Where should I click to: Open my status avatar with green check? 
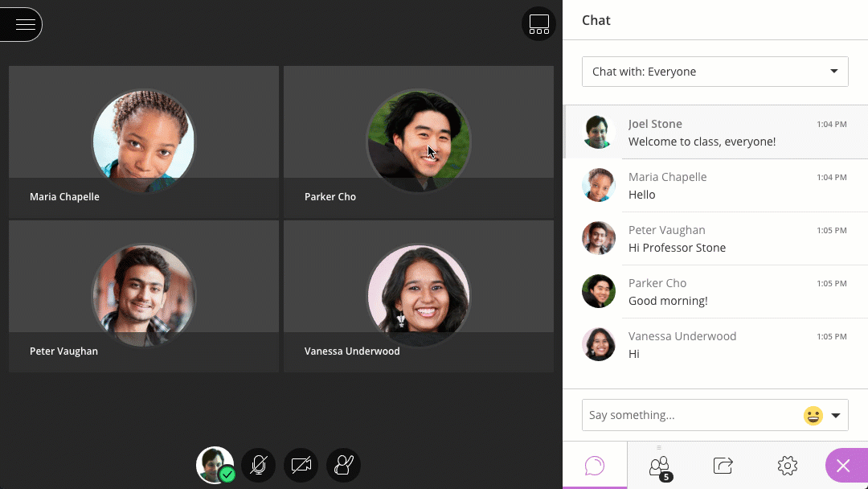coord(215,465)
